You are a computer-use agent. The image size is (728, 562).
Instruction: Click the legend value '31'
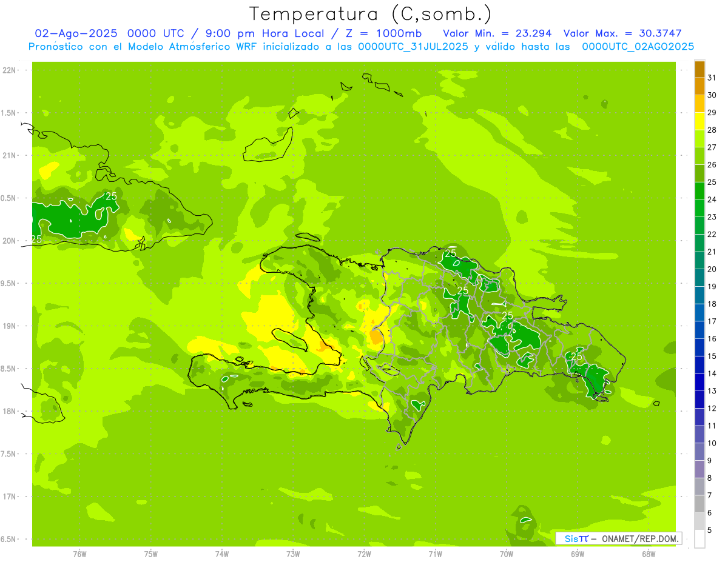[712, 78]
